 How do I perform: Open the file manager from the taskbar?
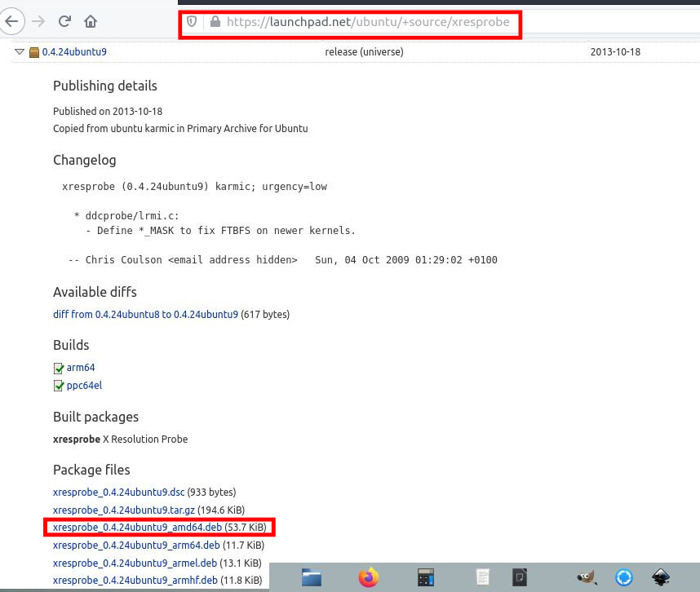tap(312, 577)
